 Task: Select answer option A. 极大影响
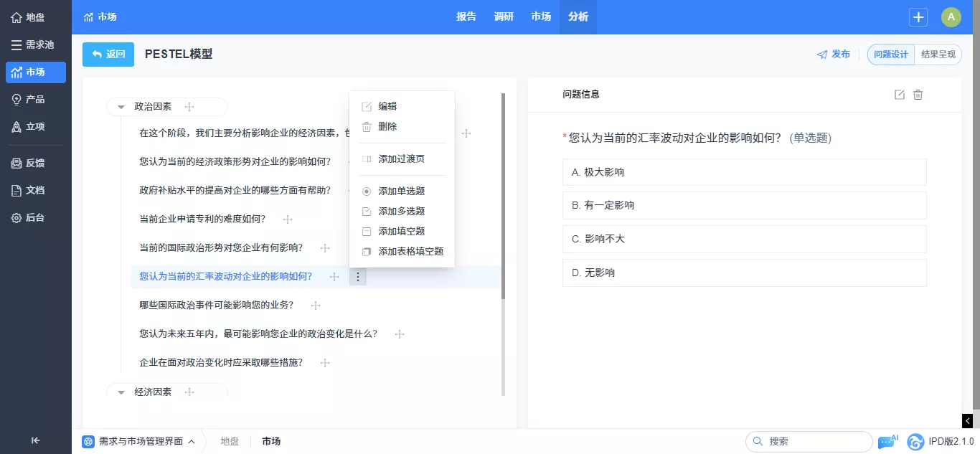745,172
